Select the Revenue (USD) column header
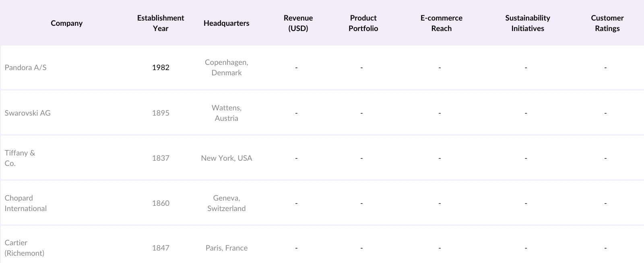This screenshot has height=263, width=644. 298,23
